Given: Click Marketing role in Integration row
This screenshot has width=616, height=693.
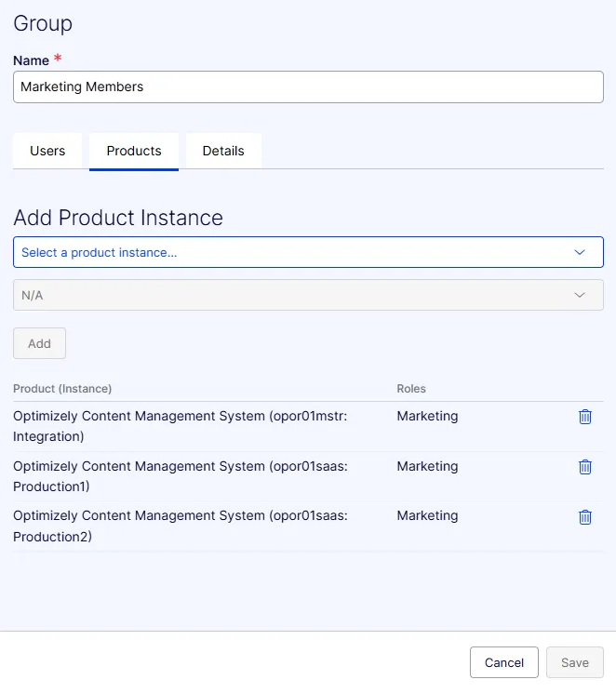Looking at the screenshot, I should (427, 416).
